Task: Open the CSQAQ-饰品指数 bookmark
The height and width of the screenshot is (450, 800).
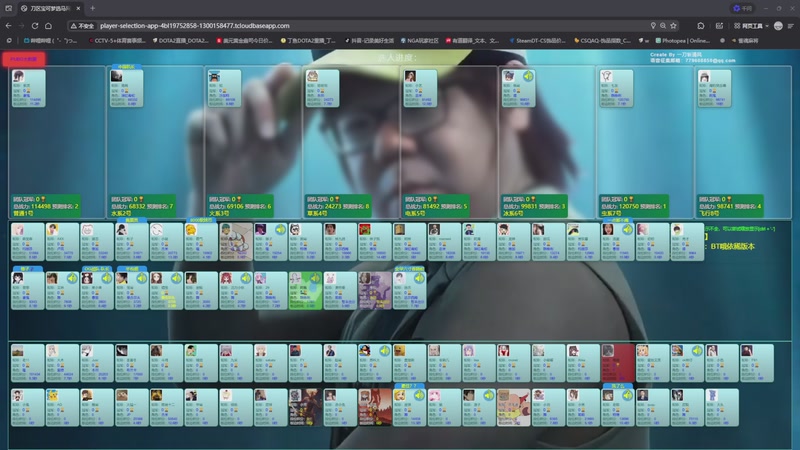Action: (602, 40)
